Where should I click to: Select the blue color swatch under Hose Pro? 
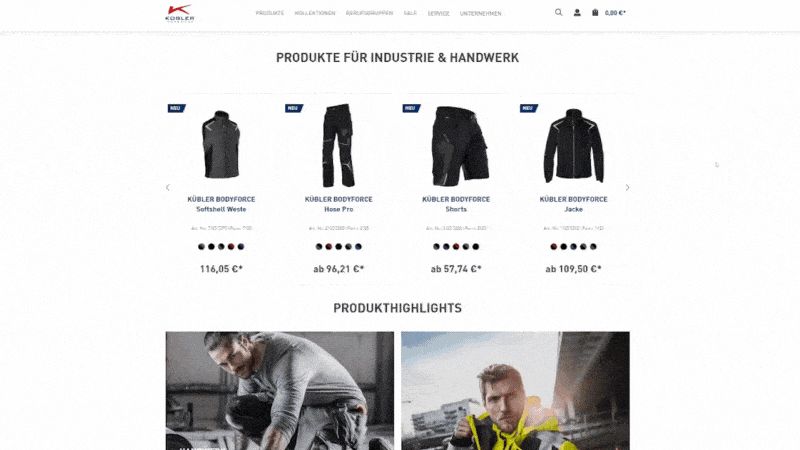click(x=358, y=247)
